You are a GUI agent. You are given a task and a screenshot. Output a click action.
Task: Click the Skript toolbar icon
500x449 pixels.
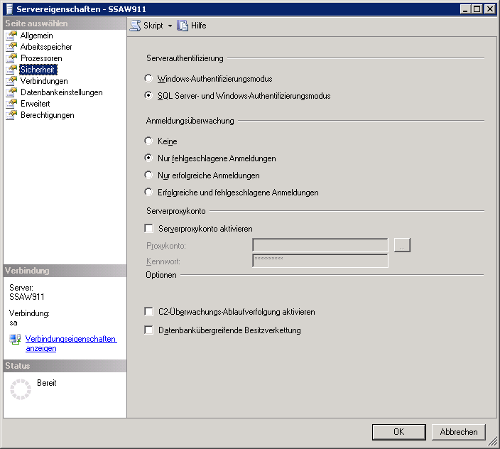coord(135,26)
